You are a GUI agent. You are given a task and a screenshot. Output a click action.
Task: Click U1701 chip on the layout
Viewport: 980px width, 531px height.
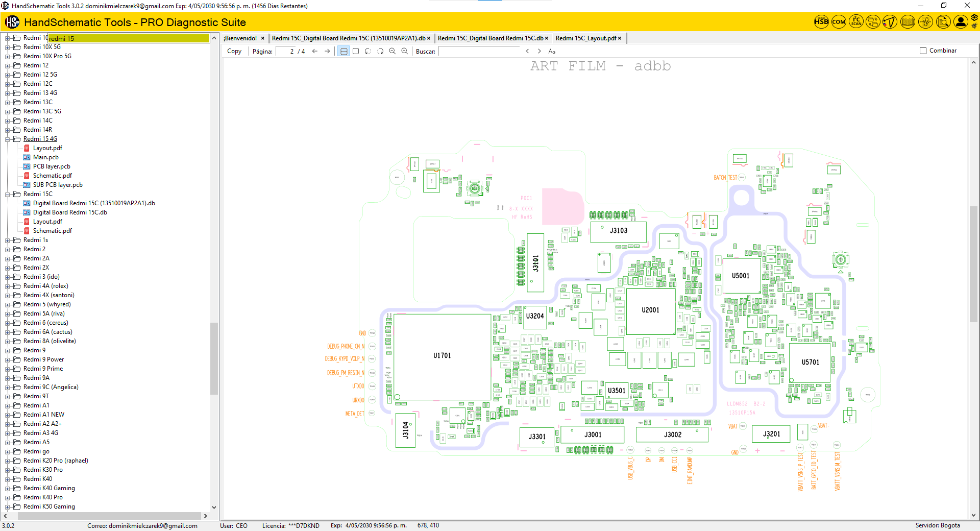pos(442,356)
